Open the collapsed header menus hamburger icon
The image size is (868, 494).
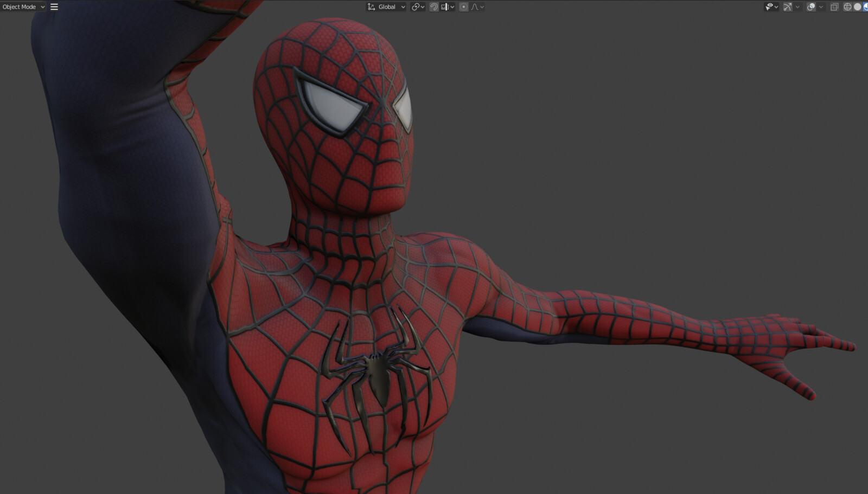click(x=54, y=7)
